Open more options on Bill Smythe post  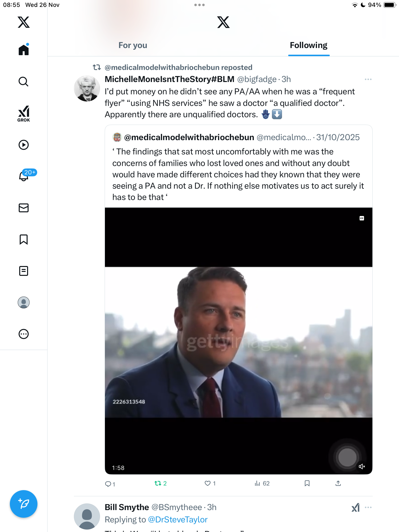(x=368, y=507)
